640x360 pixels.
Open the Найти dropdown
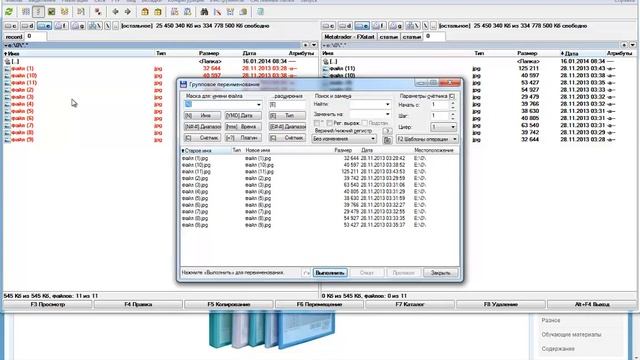pyautogui.click(x=387, y=104)
